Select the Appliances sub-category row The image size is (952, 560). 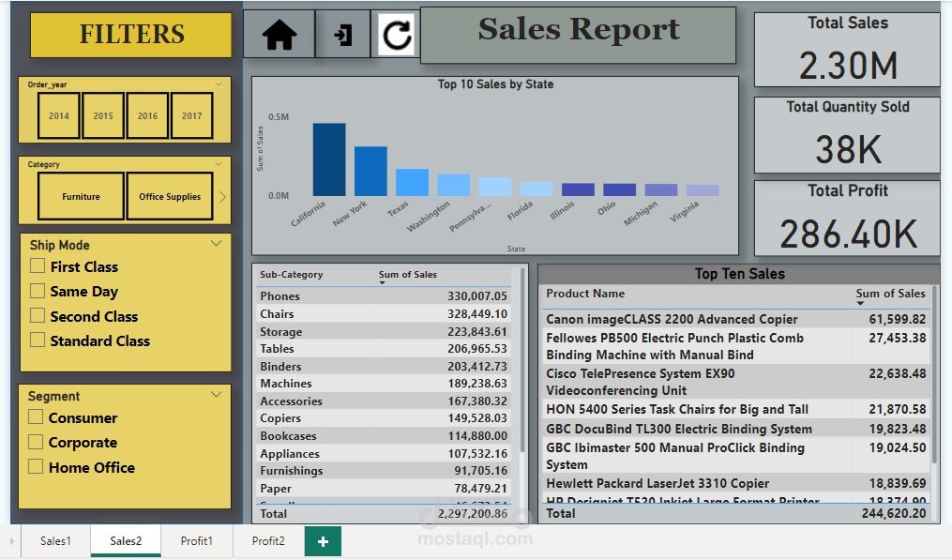[x=384, y=453]
